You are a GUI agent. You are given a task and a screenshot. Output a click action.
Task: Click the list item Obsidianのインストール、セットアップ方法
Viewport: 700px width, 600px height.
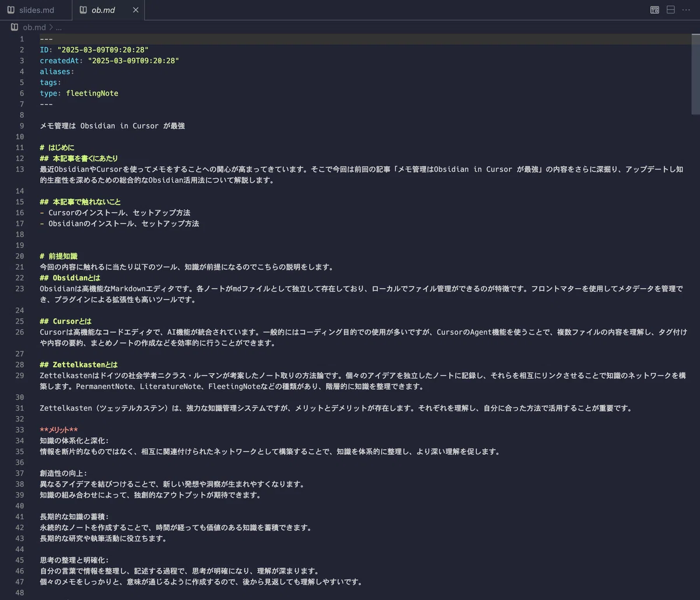(124, 223)
